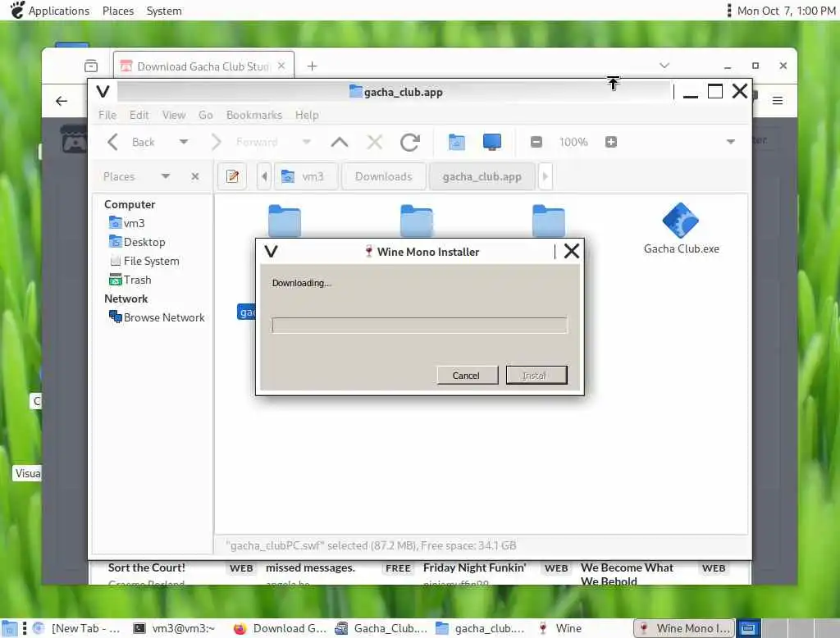
Task: Expand the browser tab list dropdown
Action: (664, 66)
